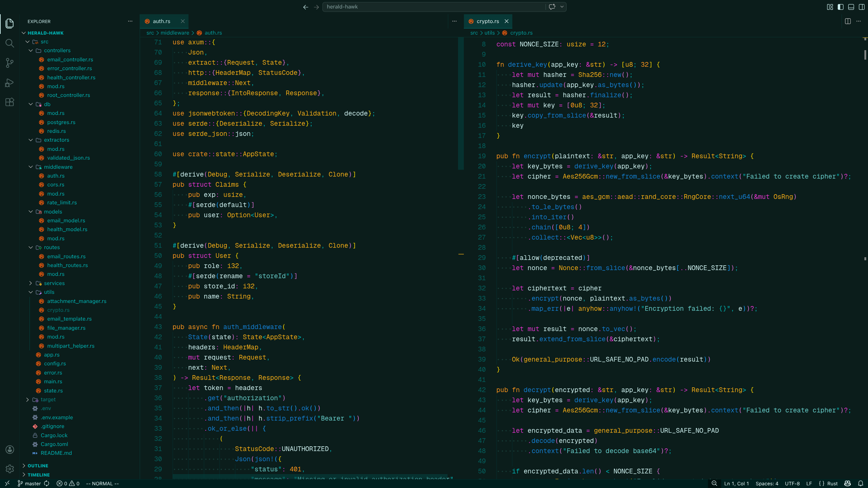The width and height of the screenshot is (868, 488).
Task: Toggle the secondary side bar
Action: click(x=862, y=7)
